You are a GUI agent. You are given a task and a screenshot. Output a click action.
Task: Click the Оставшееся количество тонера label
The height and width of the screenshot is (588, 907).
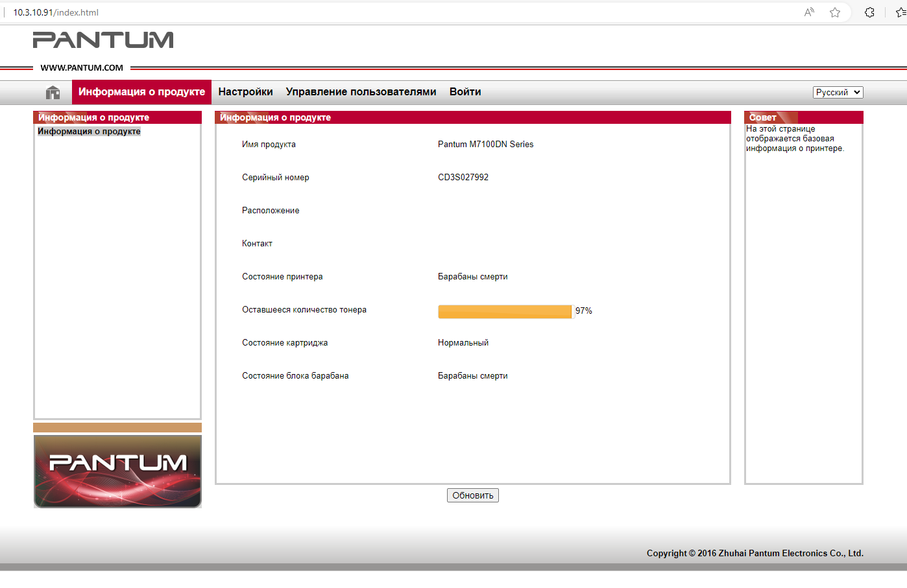coord(304,310)
